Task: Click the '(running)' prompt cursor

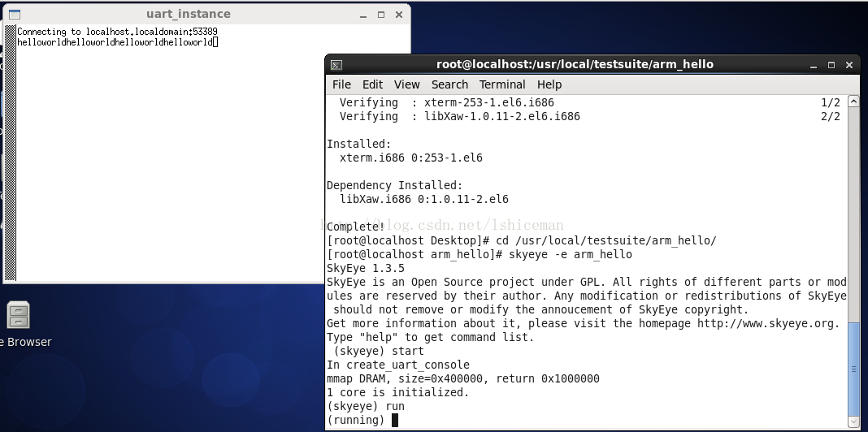Action: [x=395, y=421]
